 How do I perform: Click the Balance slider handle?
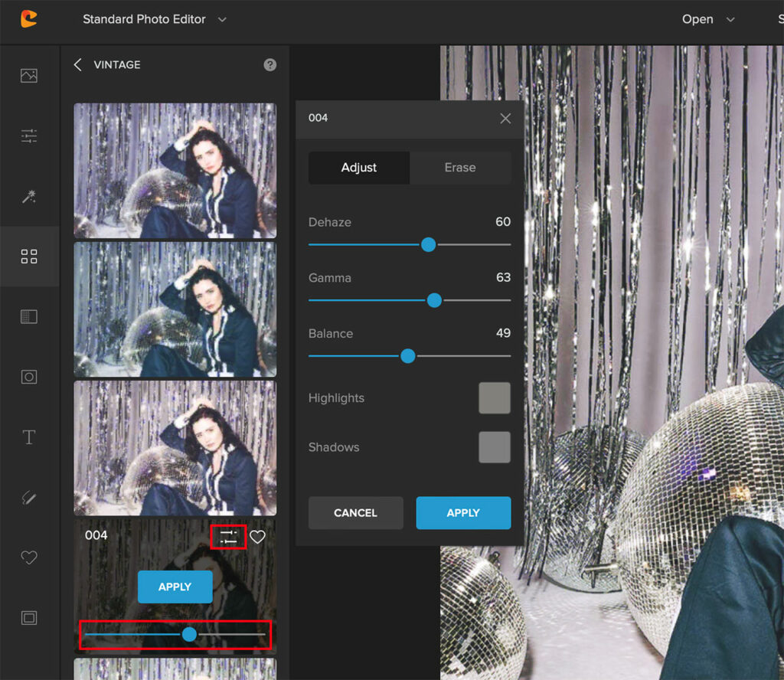pyautogui.click(x=408, y=356)
